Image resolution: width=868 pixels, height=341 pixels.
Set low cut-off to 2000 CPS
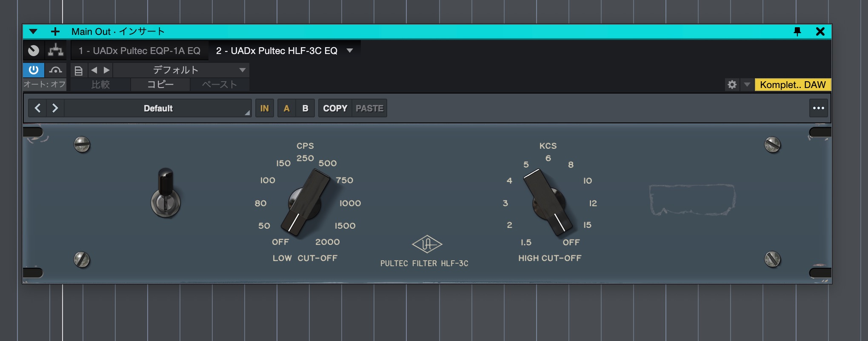pyautogui.click(x=328, y=242)
